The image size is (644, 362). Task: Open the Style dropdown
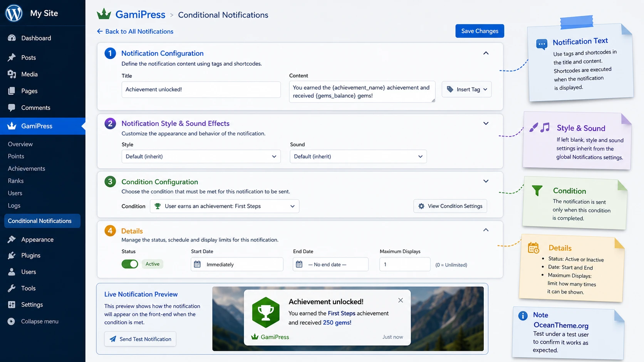coord(201,157)
